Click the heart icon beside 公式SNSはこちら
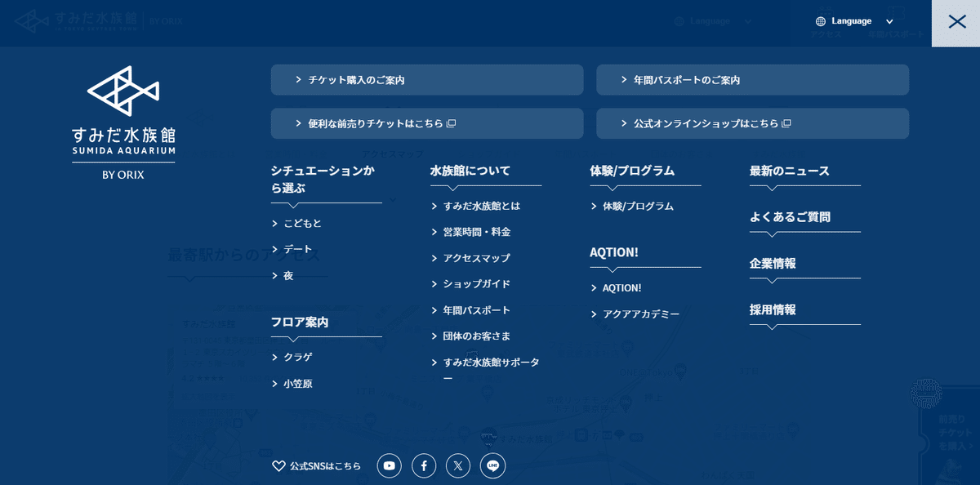This screenshot has width=980, height=485. 278,465
